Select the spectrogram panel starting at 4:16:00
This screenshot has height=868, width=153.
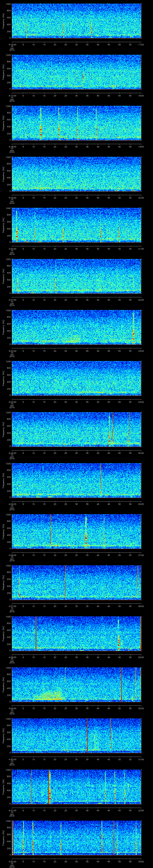76,21
